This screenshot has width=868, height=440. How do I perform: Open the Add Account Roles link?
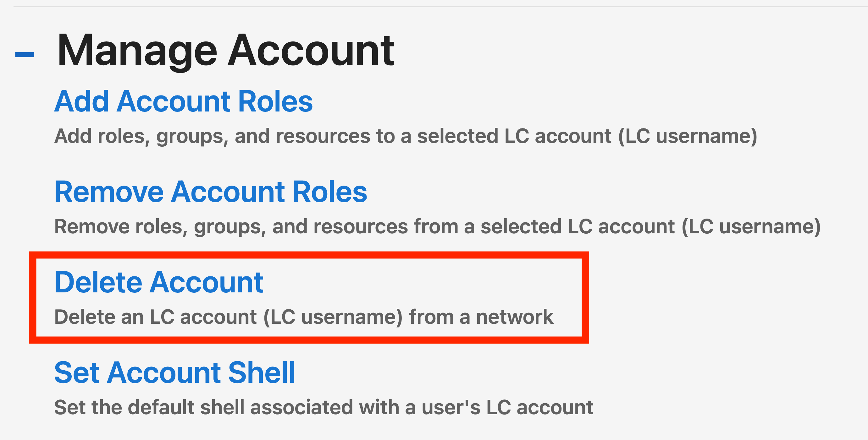(x=183, y=101)
